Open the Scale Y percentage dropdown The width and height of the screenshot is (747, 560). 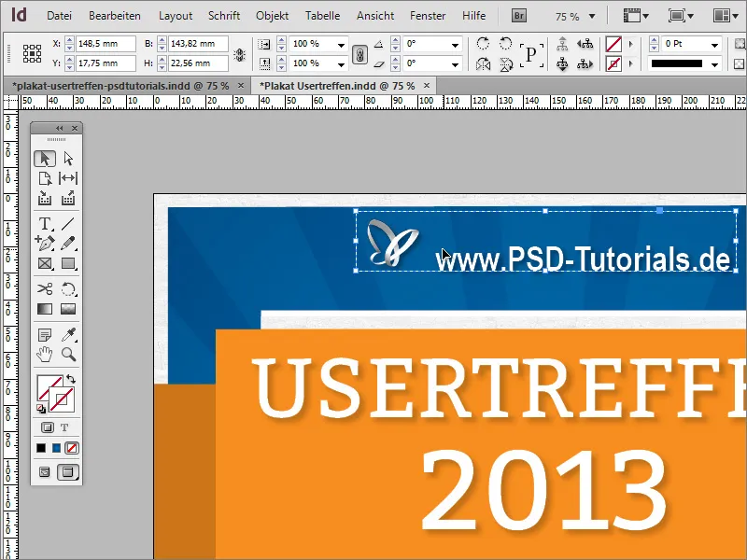(341, 63)
